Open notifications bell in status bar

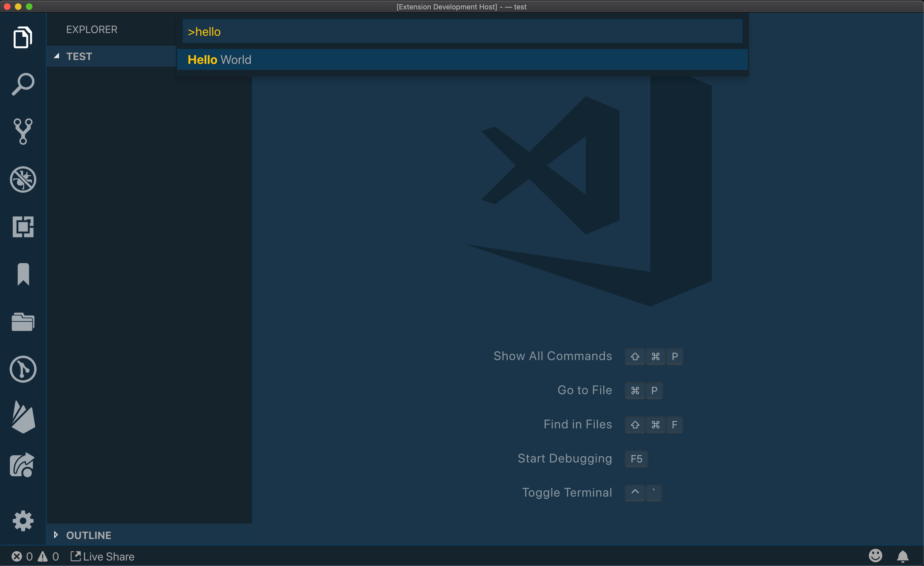903,556
